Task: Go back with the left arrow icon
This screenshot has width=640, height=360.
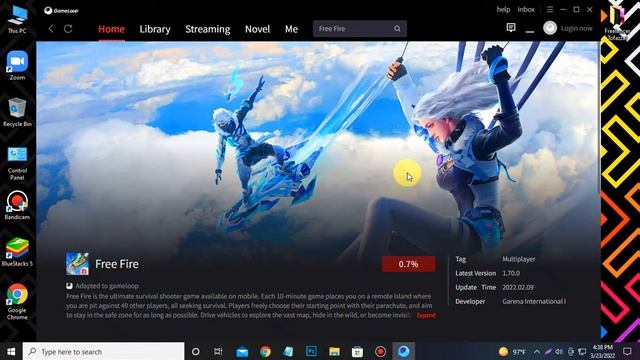Action: click(x=51, y=29)
